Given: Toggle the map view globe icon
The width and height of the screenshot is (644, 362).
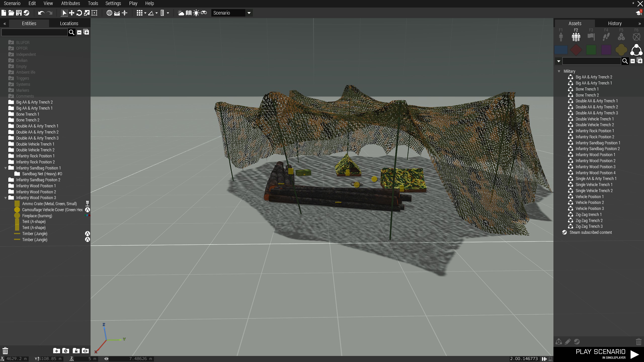Looking at the screenshot, I should pos(109,13).
